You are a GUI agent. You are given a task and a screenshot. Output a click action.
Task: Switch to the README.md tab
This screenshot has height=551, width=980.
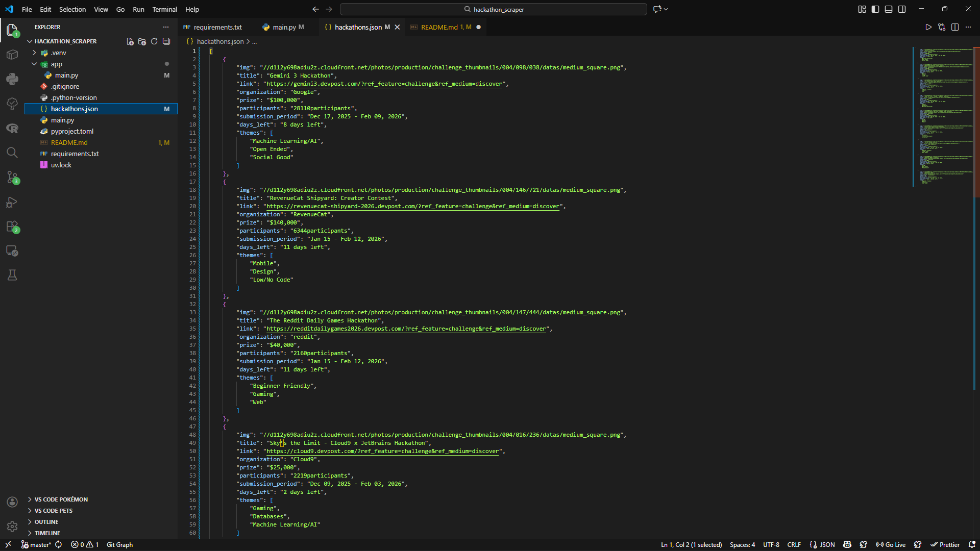(439, 27)
